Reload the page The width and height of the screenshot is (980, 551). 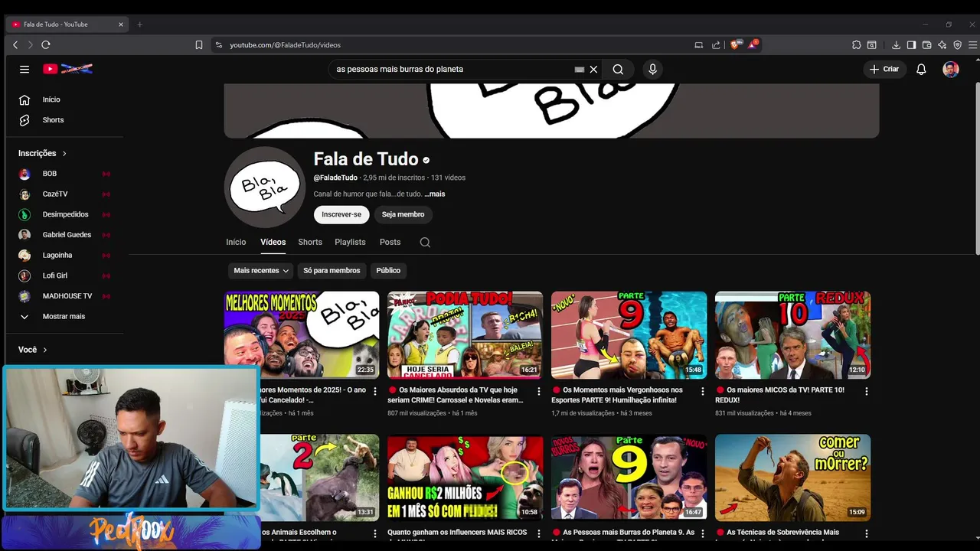(46, 45)
